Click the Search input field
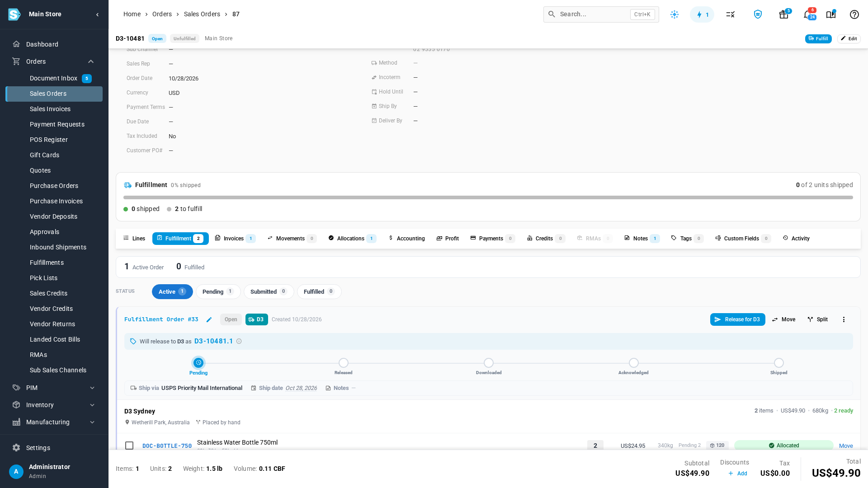The height and width of the screenshot is (488, 868). tap(601, 14)
